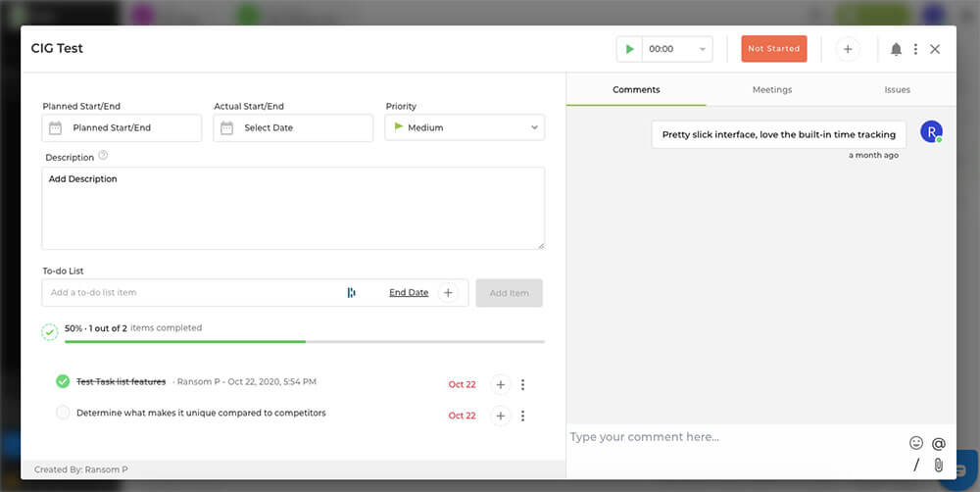Click the paperclip attachment icon
Screen dimensions: 980x492
[938, 465]
